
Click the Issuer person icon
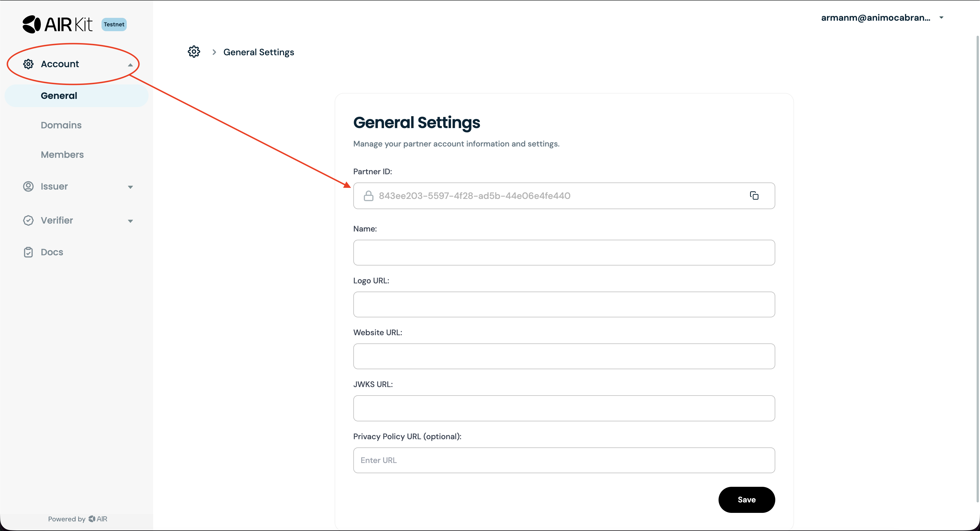click(x=29, y=186)
